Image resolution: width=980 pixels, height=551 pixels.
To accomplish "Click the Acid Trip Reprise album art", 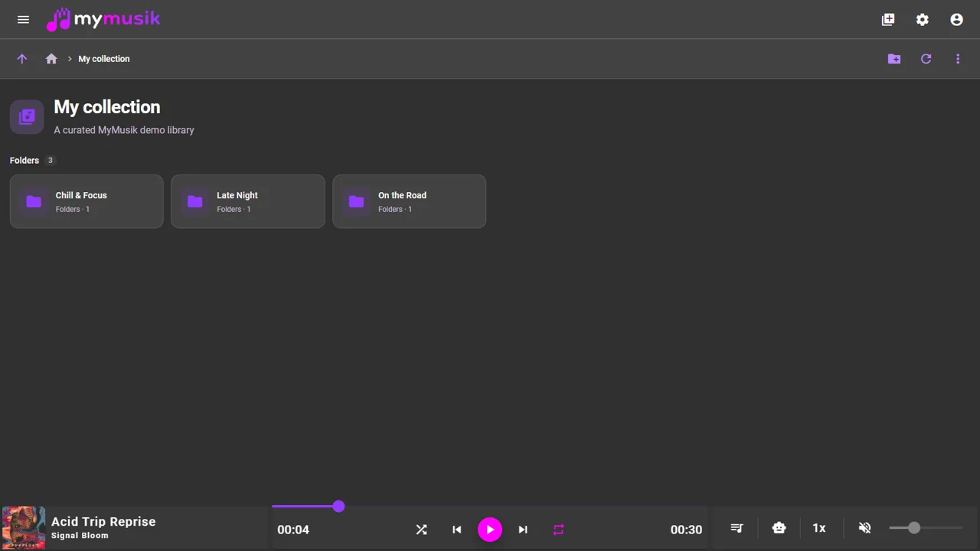I will [x=24, y=527].
